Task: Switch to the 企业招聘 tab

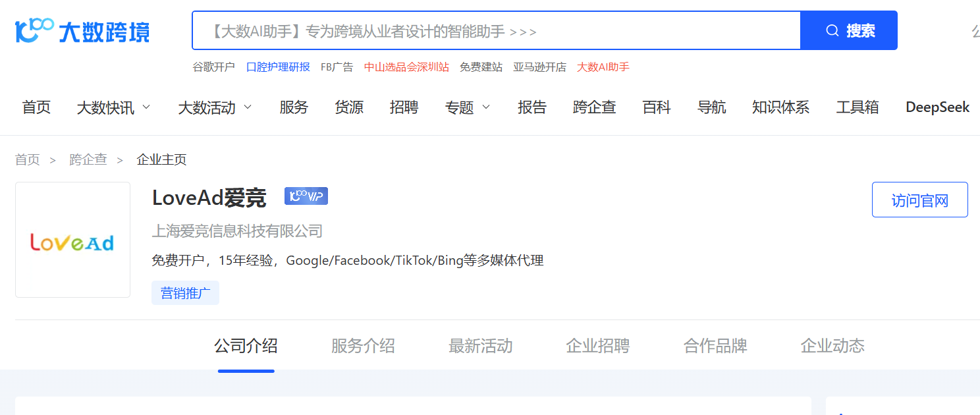Action: click(x=597, y=346)
